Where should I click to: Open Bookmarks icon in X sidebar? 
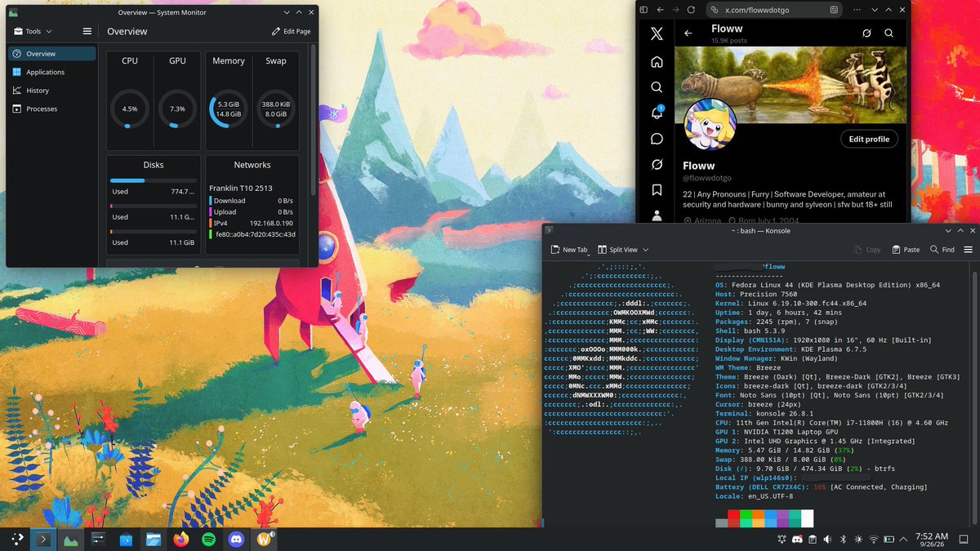point(657,189)
